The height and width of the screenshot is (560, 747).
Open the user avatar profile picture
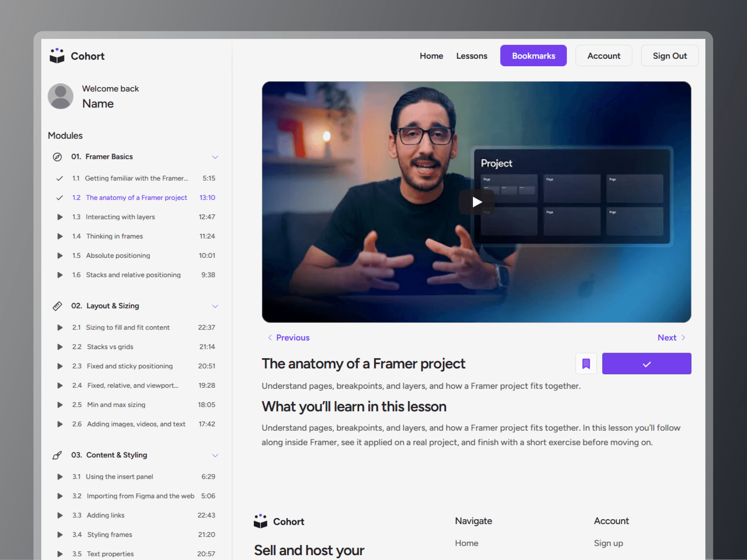60,96
